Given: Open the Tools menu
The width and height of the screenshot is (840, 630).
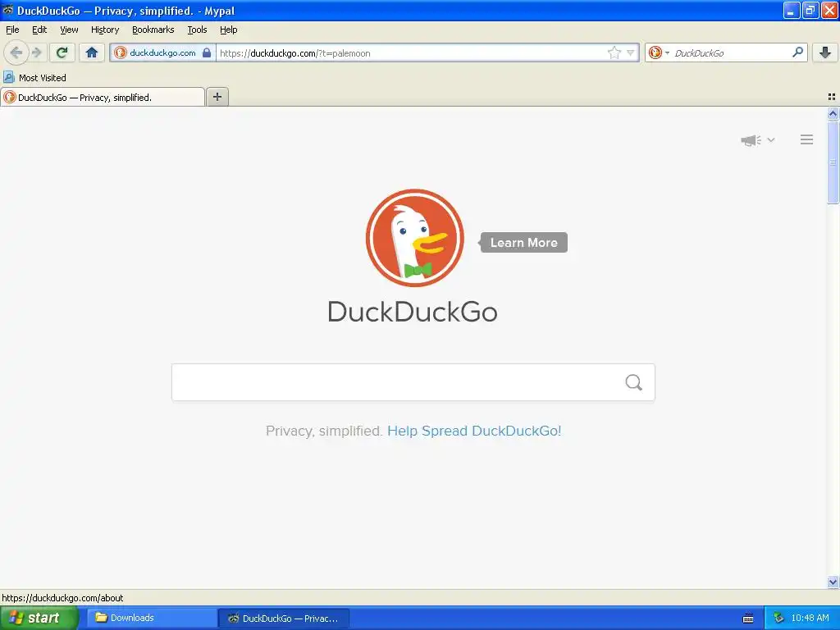Looking at the screenshot, I should (x=197, y=30).
